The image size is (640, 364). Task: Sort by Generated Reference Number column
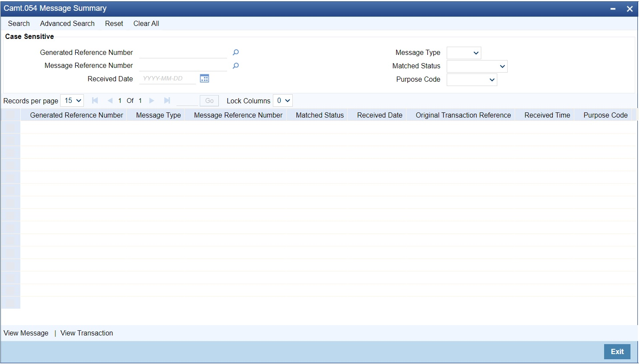[x=77, y=115]
